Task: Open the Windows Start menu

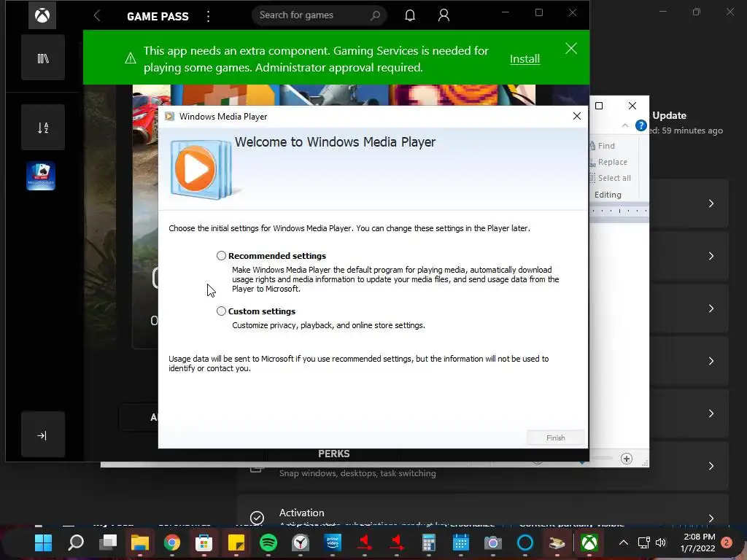Action: click(x=43, y=542)
